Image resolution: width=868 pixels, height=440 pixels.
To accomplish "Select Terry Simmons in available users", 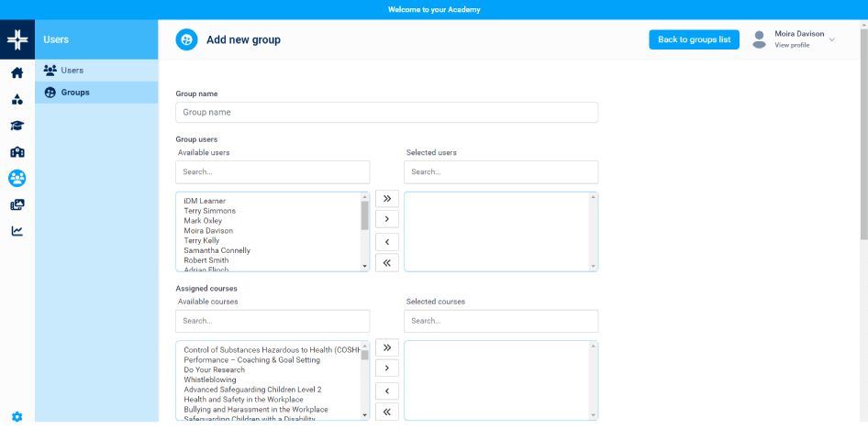I will (x=209, y=211).
